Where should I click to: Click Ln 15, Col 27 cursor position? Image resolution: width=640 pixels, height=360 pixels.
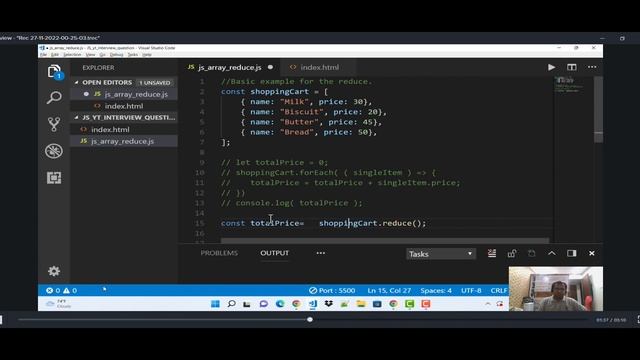tap(389, 291)
